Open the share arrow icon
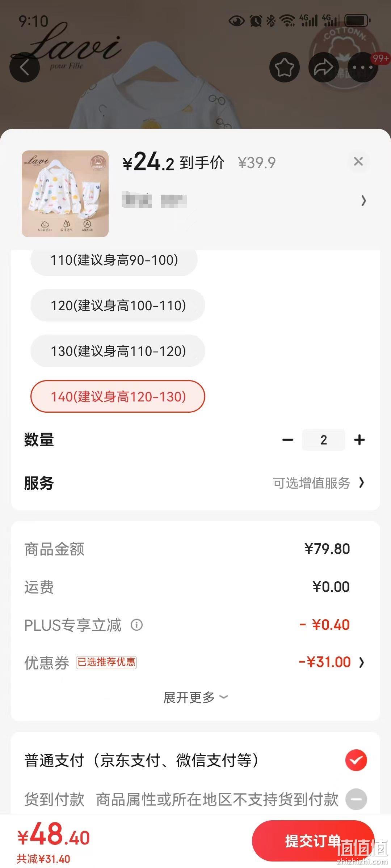391x868 pixels. 323,67
